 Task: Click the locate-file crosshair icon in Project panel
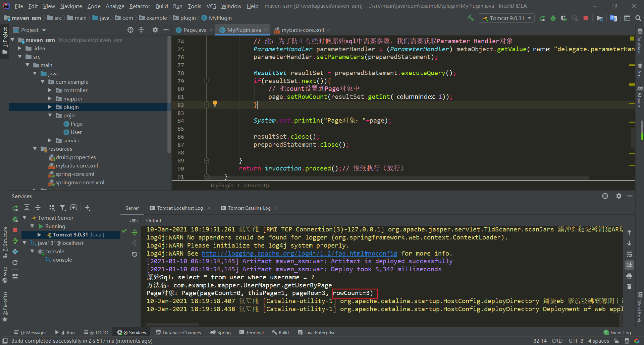(x=130, y=30)
